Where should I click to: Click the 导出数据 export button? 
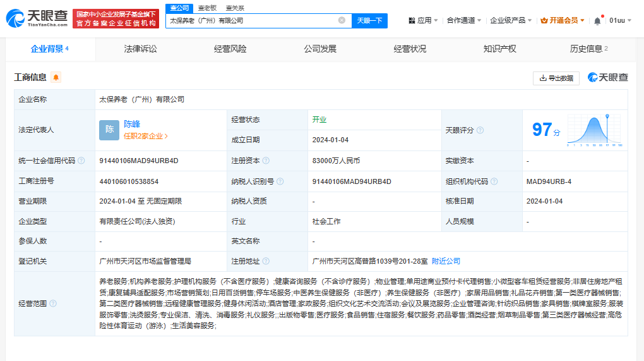556,78
